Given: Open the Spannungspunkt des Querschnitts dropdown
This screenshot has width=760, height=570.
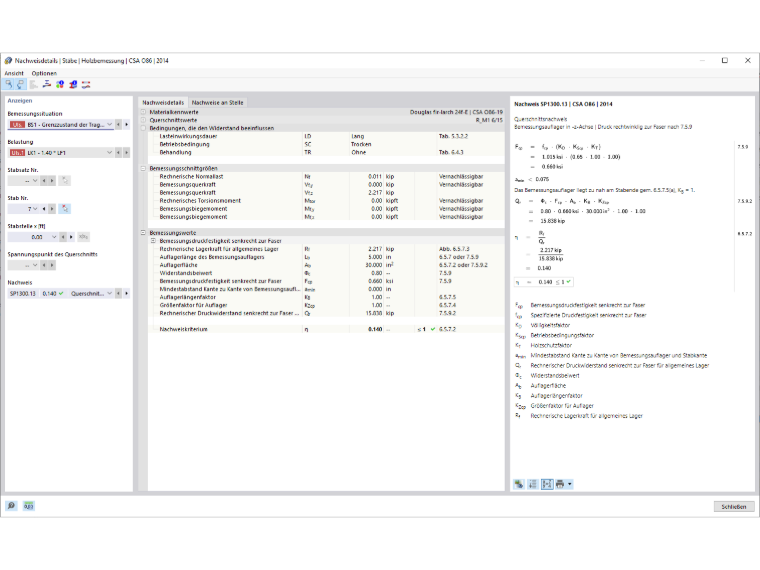Looking at the screenshot, I should 35,265.
